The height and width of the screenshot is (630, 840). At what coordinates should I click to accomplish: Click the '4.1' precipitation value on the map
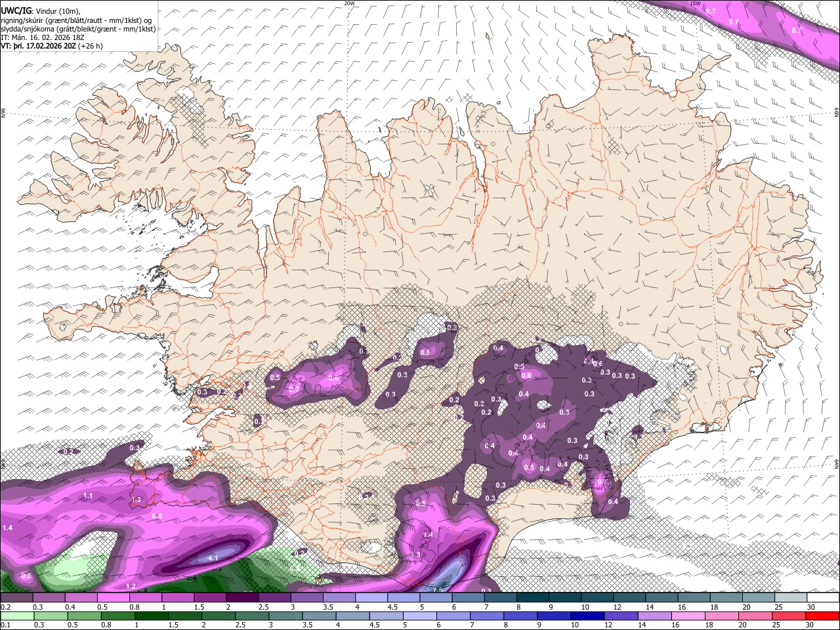pyautogui.click(x=213, y=558)
